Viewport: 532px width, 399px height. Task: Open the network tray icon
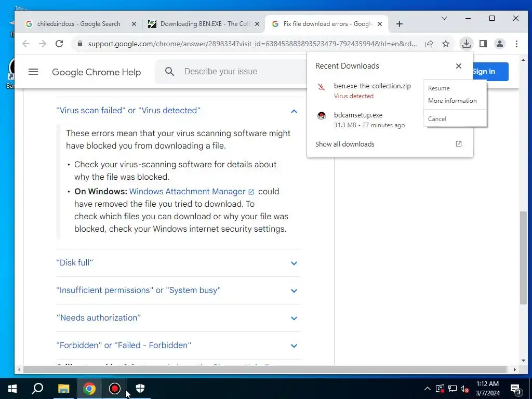click(453, 389)
